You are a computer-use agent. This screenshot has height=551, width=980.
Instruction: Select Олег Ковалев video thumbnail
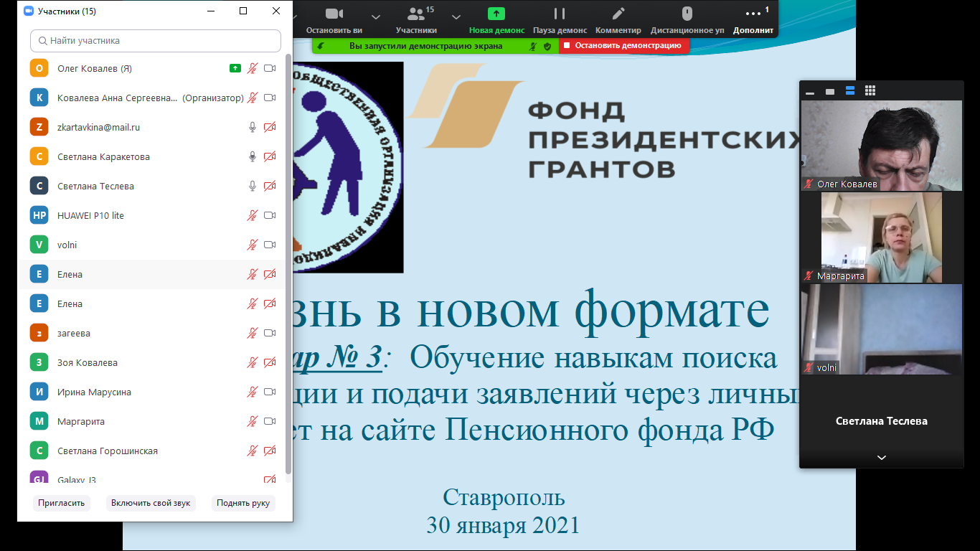[882, 146]
